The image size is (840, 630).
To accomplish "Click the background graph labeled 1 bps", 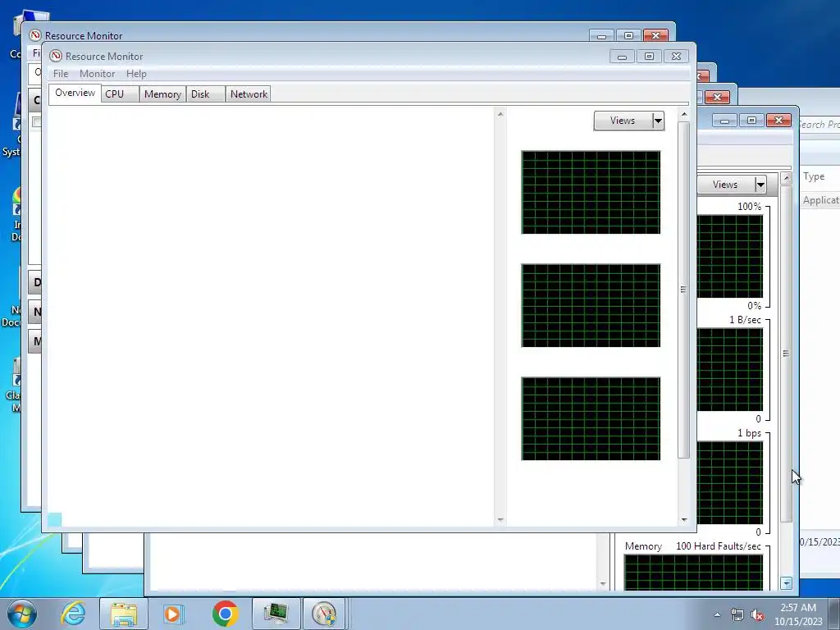I will pos(729,482).
